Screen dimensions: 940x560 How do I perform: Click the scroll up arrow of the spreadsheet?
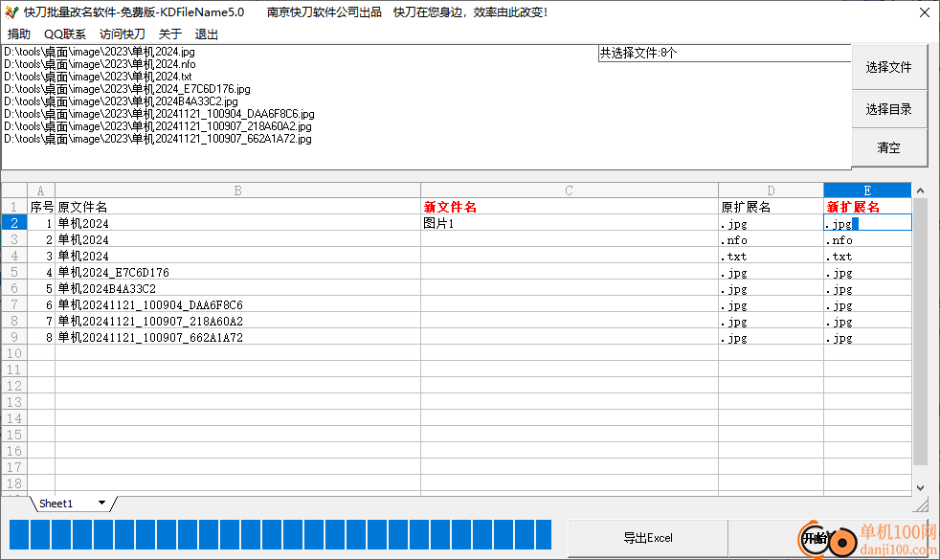(920, 190)
